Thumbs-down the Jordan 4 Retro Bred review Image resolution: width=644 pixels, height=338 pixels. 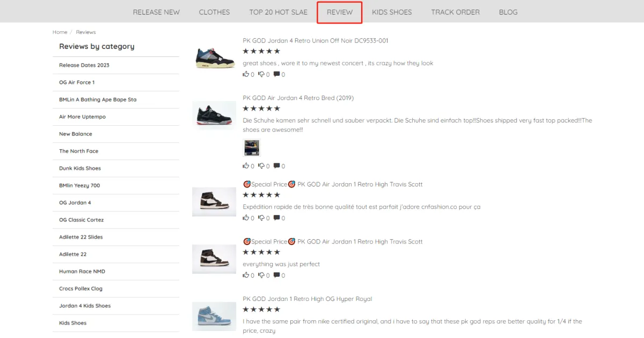click(262, 166)
